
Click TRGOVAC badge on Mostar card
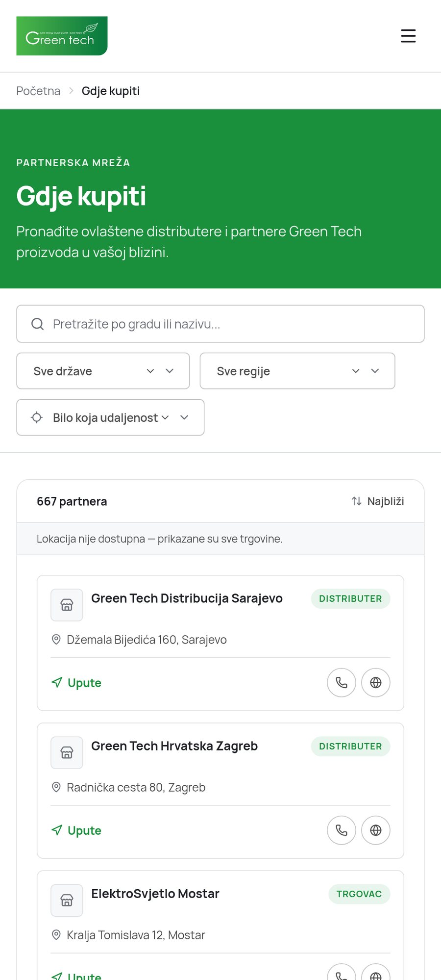359,894
